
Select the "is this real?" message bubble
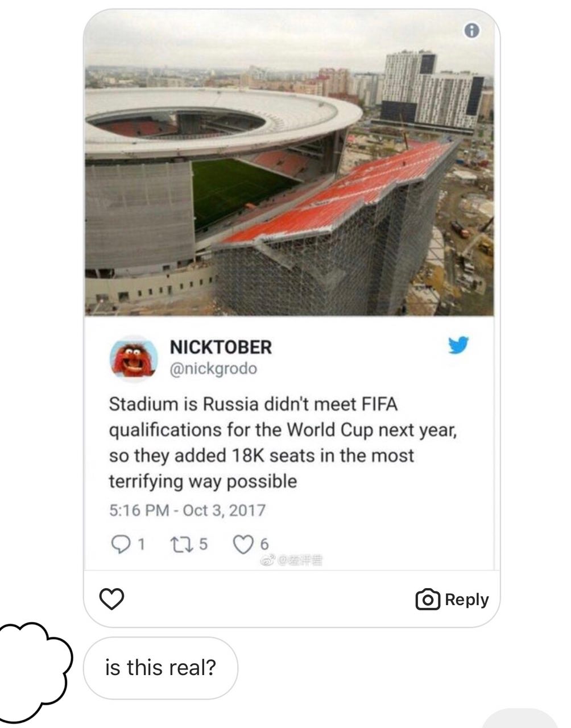(160, 668)
